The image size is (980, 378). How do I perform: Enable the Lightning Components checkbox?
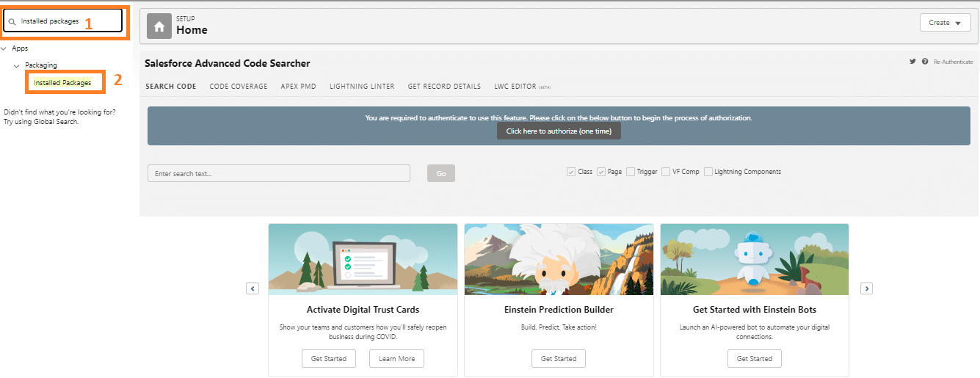pos(708,172)
